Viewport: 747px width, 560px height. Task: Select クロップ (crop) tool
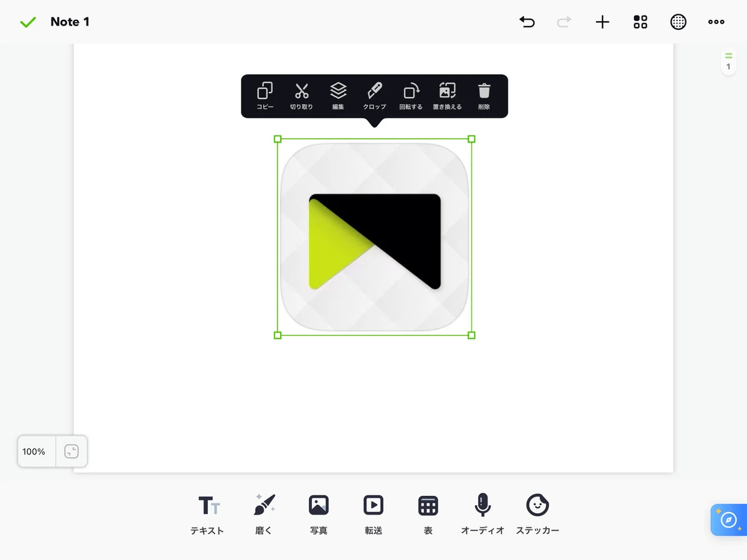(x=375, y=96)
